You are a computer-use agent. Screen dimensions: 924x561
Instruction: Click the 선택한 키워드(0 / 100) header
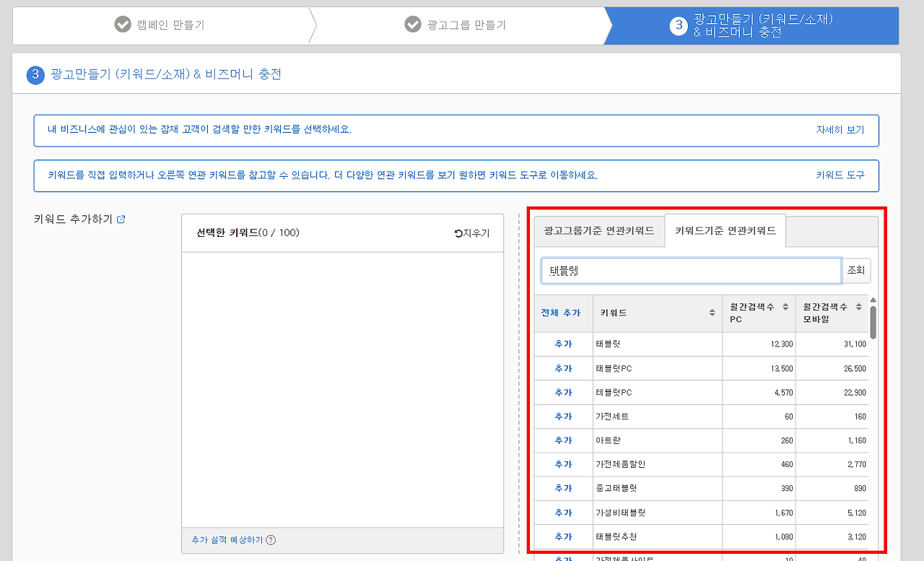248,232
